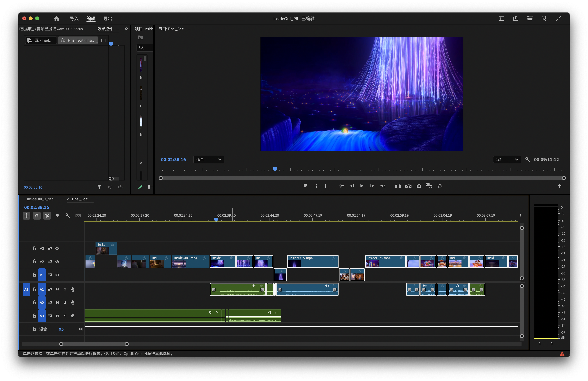Expand hidden panel tabs with double chevron

click(x=126, y=29)
